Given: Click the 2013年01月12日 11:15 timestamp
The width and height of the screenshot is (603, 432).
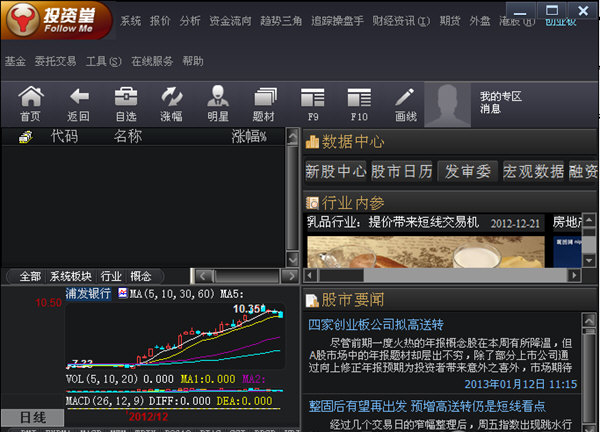Looking at the screenshot, I should [x=521, y=384].
